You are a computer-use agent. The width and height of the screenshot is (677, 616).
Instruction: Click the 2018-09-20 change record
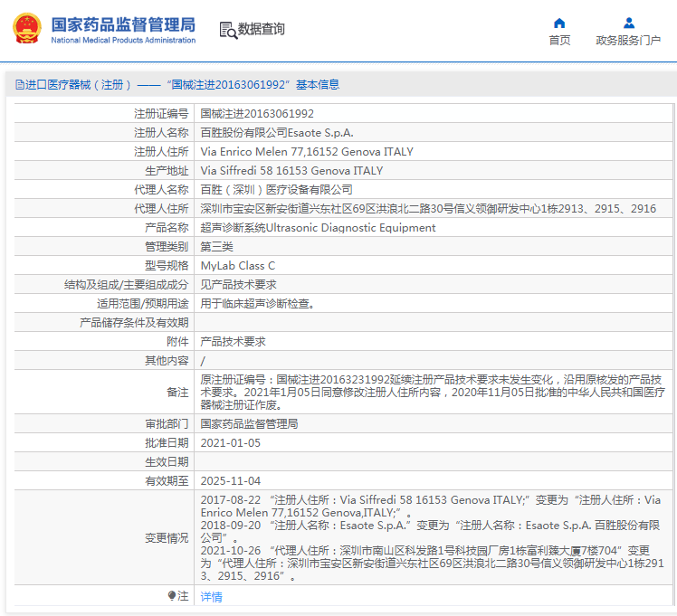[x=430, y=532]
